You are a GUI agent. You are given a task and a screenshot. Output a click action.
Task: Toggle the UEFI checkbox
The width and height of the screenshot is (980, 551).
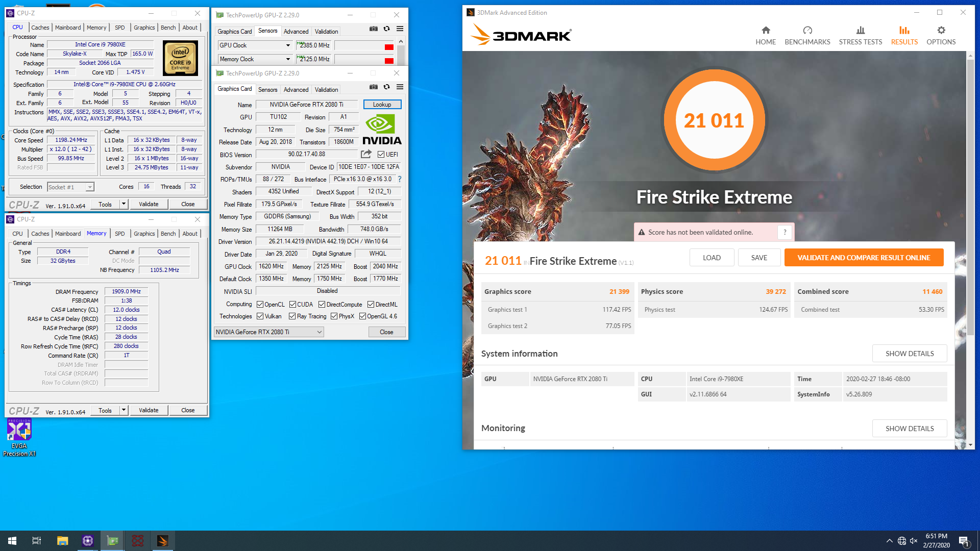pos(381,155)
